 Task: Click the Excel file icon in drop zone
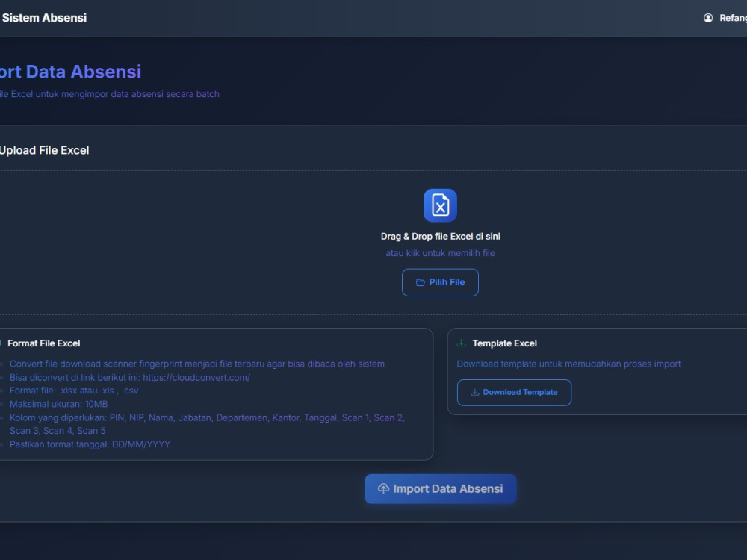pos(440,206)
